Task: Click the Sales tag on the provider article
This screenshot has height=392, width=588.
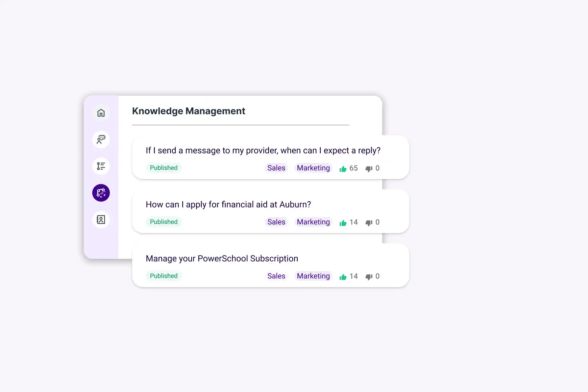Action: point(276,168)
